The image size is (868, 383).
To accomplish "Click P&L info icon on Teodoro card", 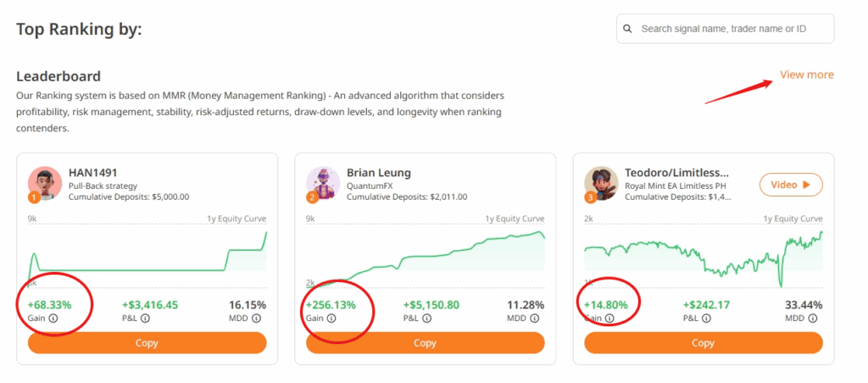I will [701, 319].
